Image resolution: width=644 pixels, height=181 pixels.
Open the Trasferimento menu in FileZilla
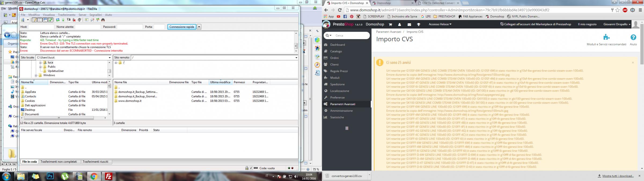pyautogui.click(x=67, y=15)
